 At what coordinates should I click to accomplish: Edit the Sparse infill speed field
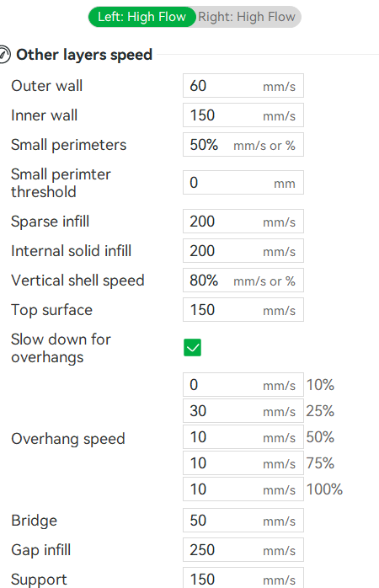pos(243,222)
